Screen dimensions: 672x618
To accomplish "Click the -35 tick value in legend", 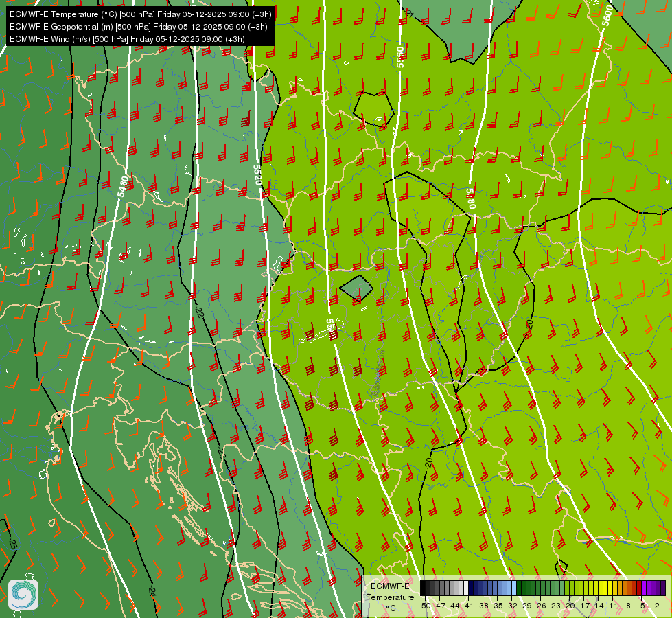I will click(x=497, y=606).
